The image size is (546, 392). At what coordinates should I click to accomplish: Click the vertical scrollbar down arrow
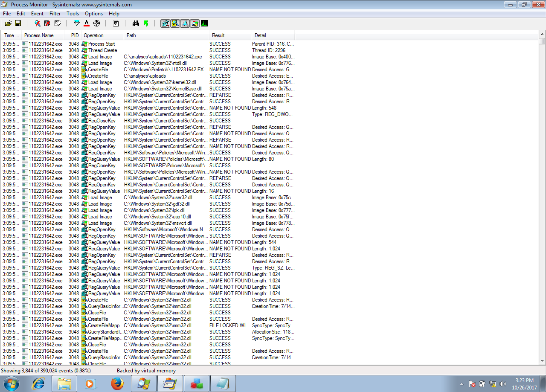(542, 361)
